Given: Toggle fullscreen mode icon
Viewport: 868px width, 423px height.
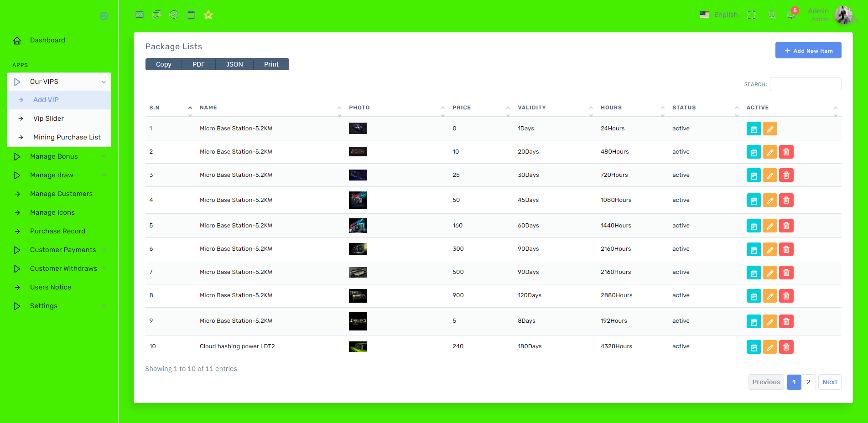Looking at the screenshot, I should [752, 15].
